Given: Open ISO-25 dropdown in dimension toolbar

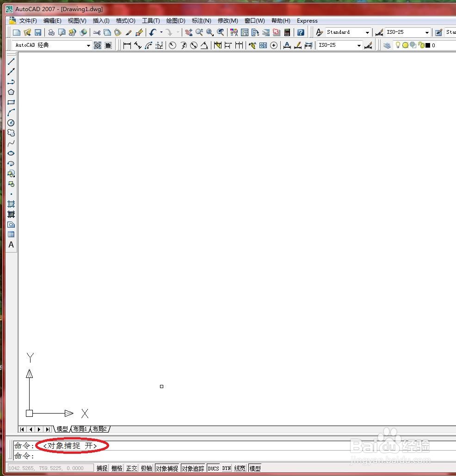Looking at the screenshot, I should (359, 45).
